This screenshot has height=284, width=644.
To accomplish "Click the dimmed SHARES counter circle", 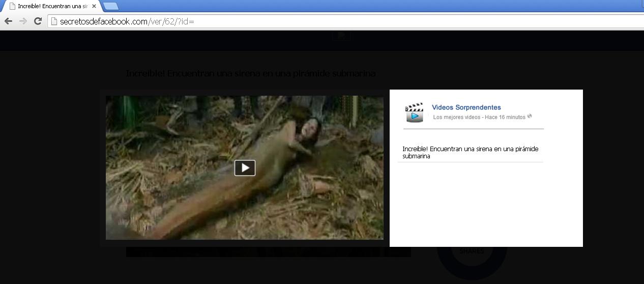I will [472, 252].
